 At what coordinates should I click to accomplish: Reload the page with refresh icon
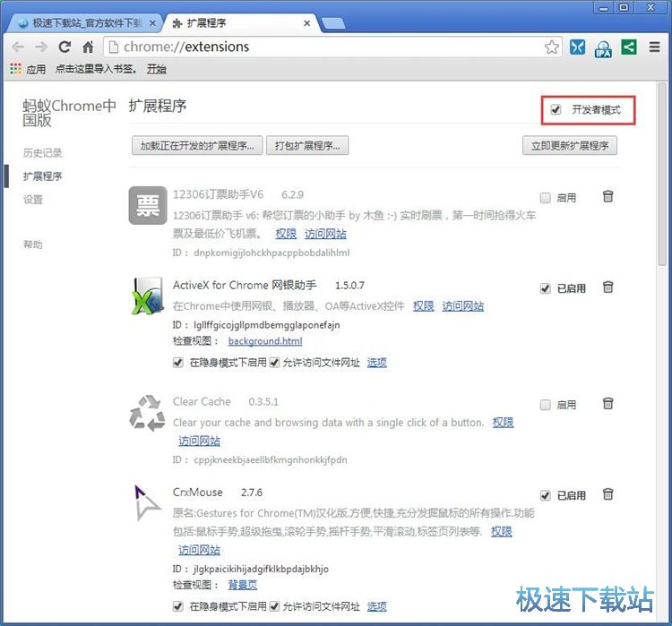click(65, 47)
